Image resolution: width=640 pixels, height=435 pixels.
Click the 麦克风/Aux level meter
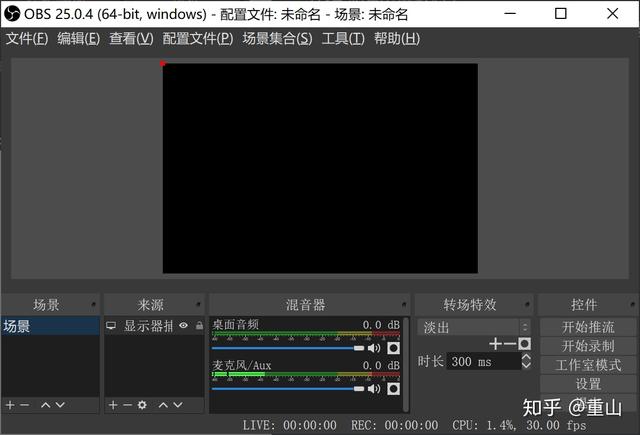306,376
